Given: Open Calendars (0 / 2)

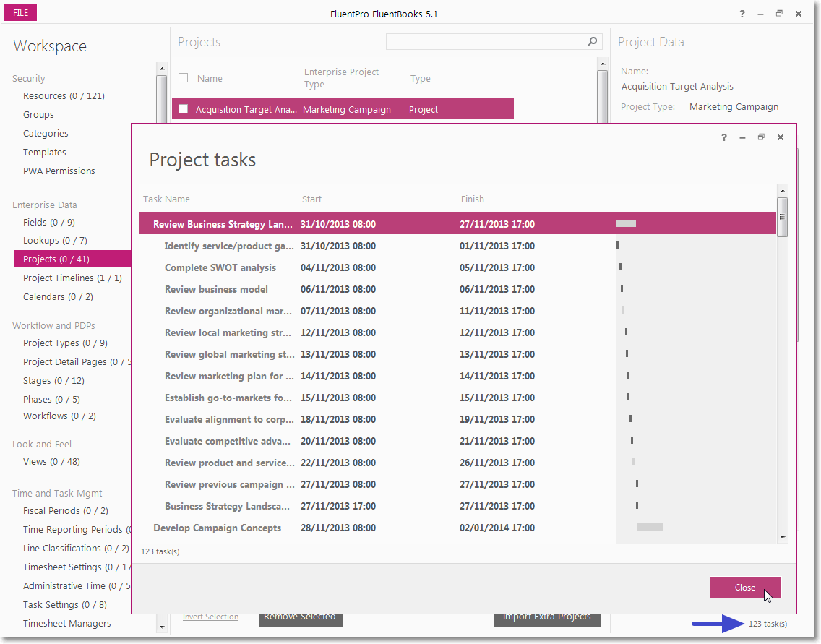Looking at the screenshot, I should click(58, 297).
